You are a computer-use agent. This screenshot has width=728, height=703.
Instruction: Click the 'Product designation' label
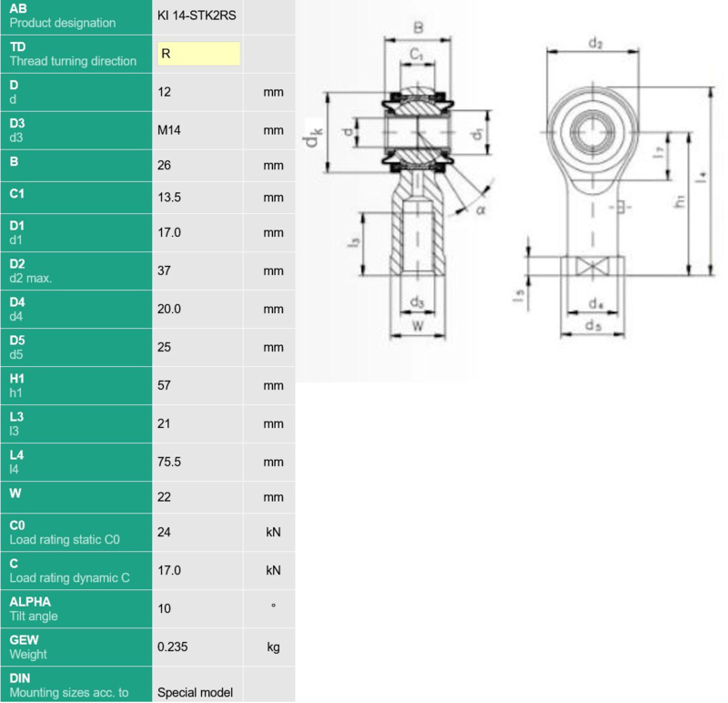(63, 23)
